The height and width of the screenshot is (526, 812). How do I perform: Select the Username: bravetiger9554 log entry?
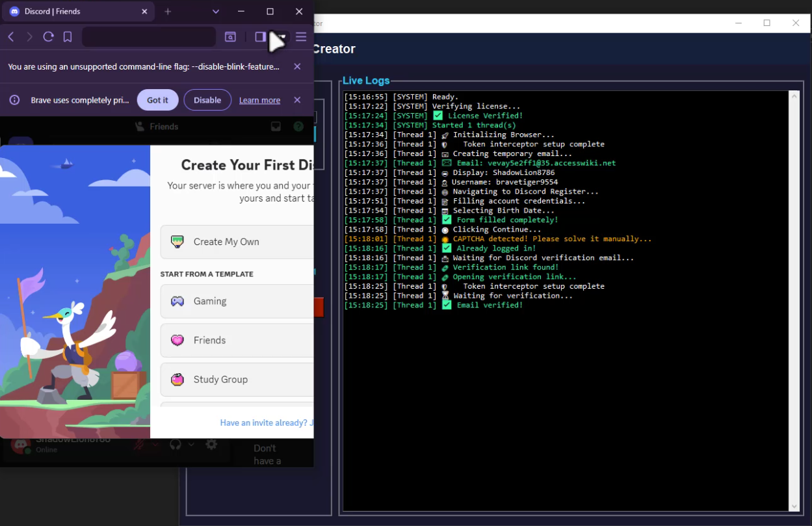pyautogui.click(x=451, y=182)
